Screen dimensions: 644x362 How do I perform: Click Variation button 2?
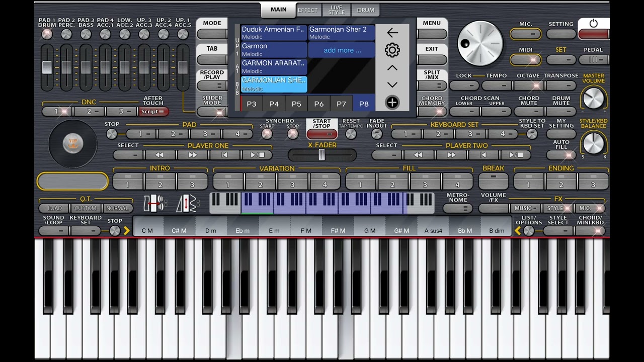coord(260,180)
